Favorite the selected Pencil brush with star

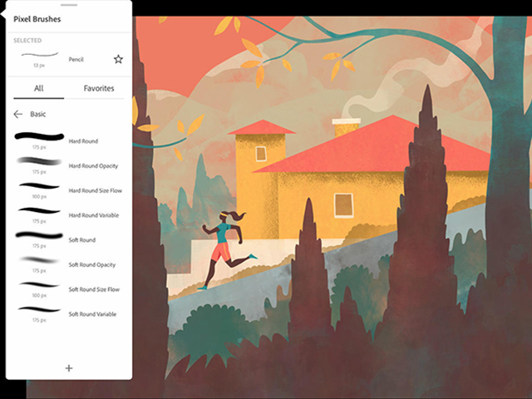(118, 60)
